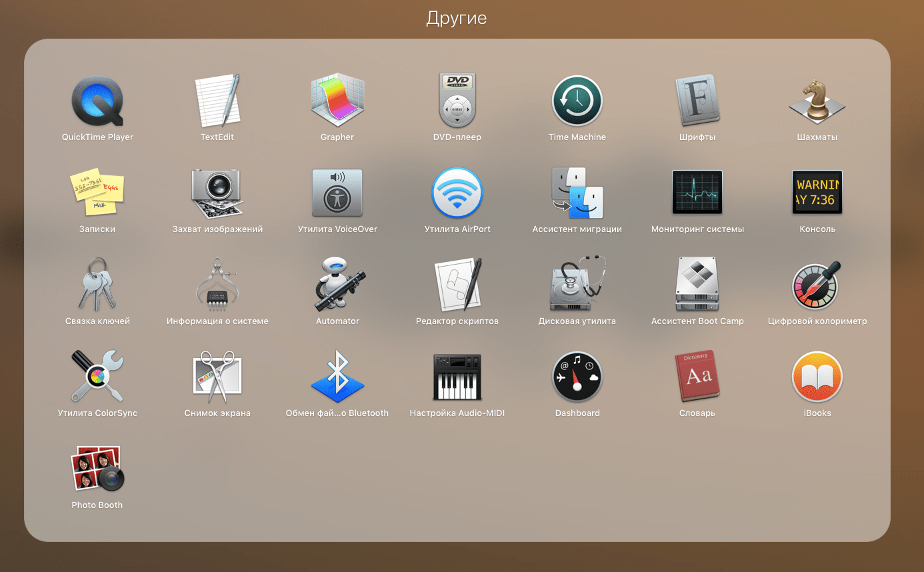
Task: Open Утилита ColorSync
Action: click(x=97, y=377)
